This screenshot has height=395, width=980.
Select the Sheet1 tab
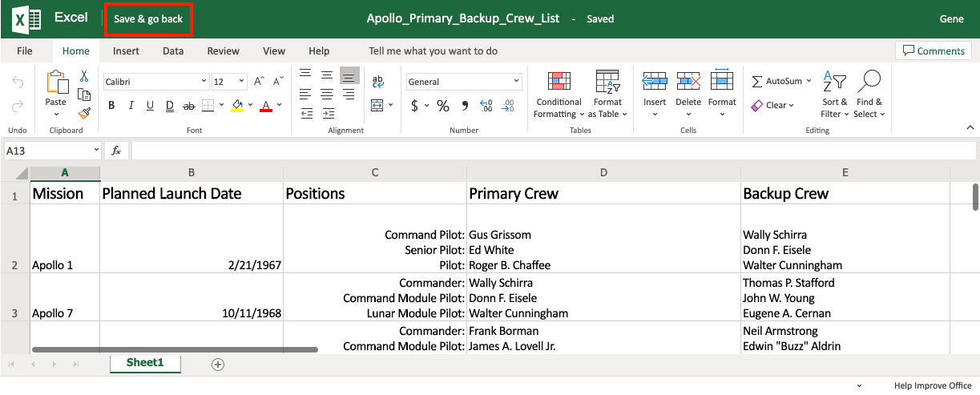145,363
